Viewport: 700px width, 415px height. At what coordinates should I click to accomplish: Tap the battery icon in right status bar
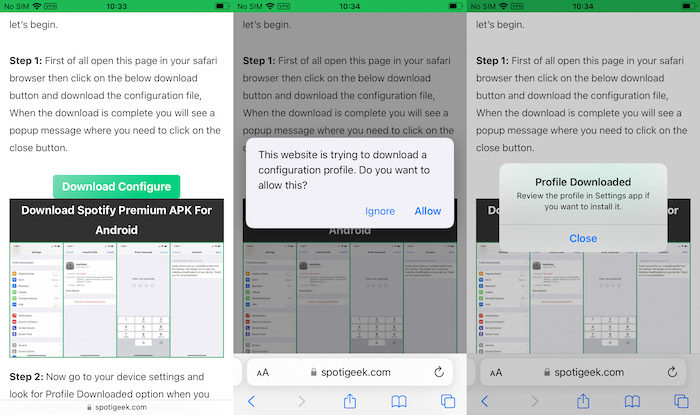[688, 6]
